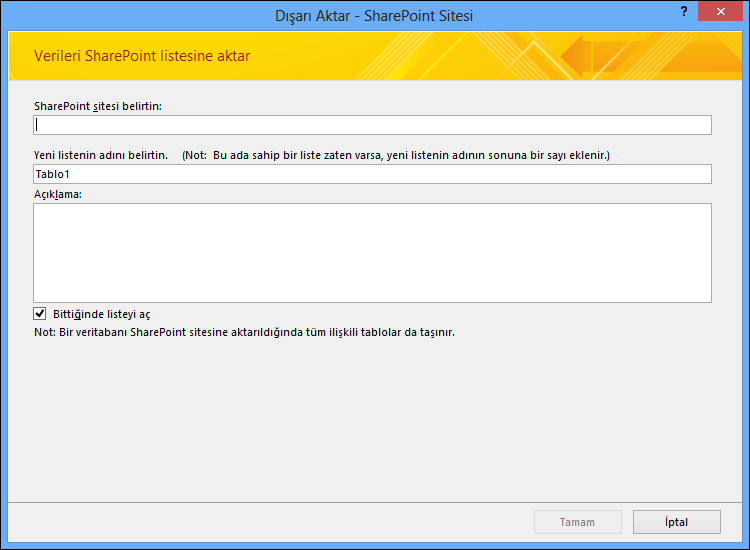Click the Dışarı Aktar - SharePoint Sitesi title
The image size is (750, 550).
[374, 16]
